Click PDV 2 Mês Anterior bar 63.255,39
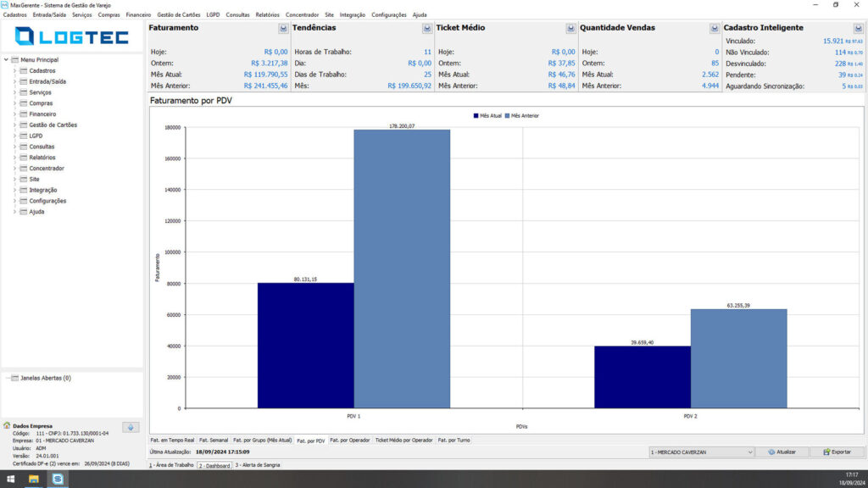The height and width of the screenshot is (488, 868). (739, 359)
